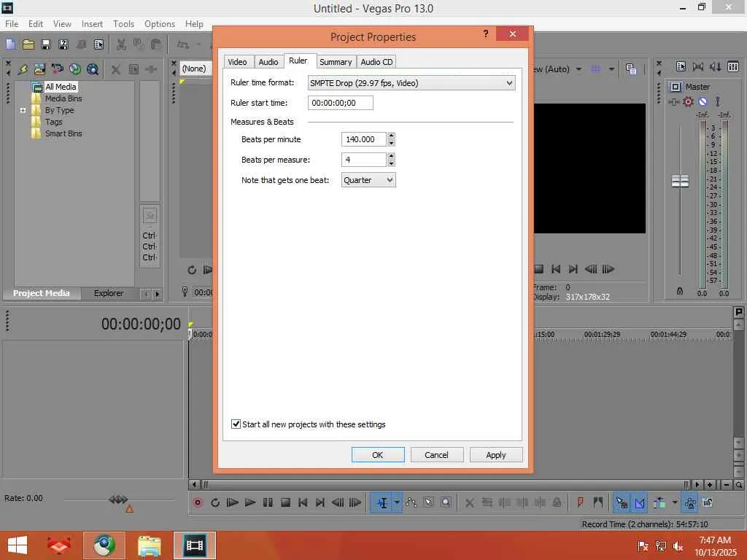Click the Cancel button

click(436, 455)
